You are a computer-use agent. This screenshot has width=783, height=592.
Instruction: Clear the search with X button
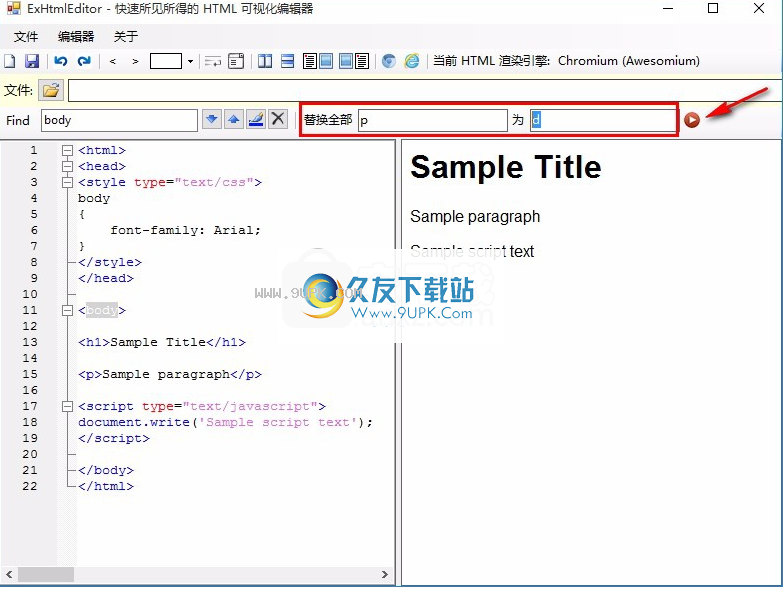point(278,120)
